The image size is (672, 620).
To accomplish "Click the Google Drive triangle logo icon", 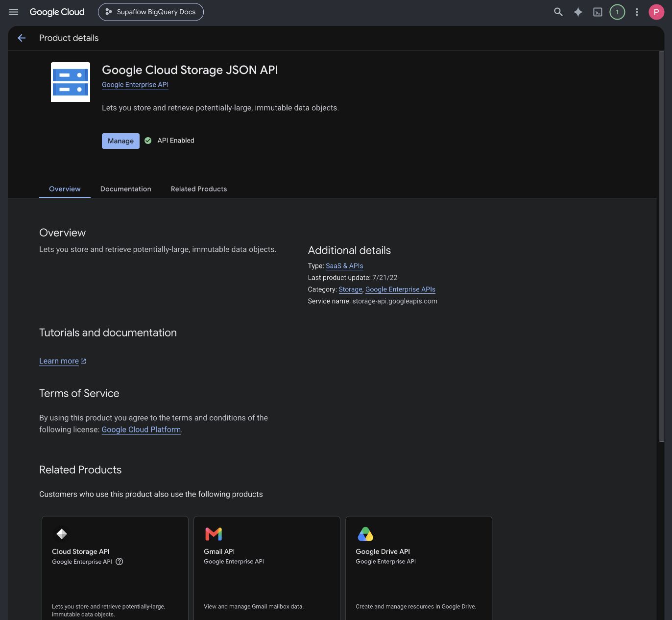I will click(365, 534).
